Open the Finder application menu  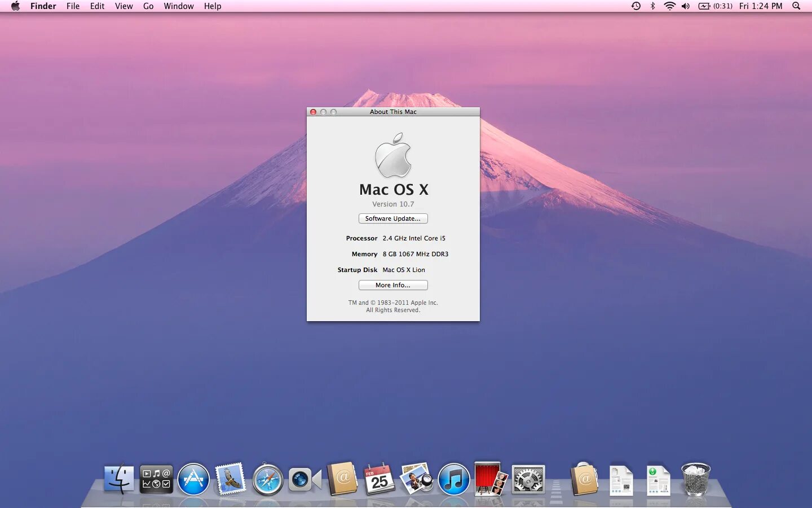click(x=43, y=6)
